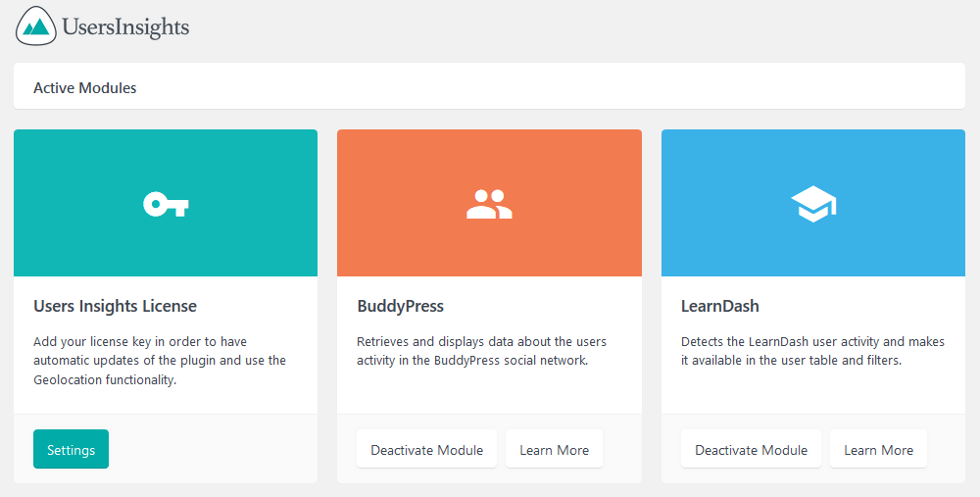Open the Users Insights License Settings button
Image resolution: width=980 pixels, height=497 pixels.
pos(71,449)
